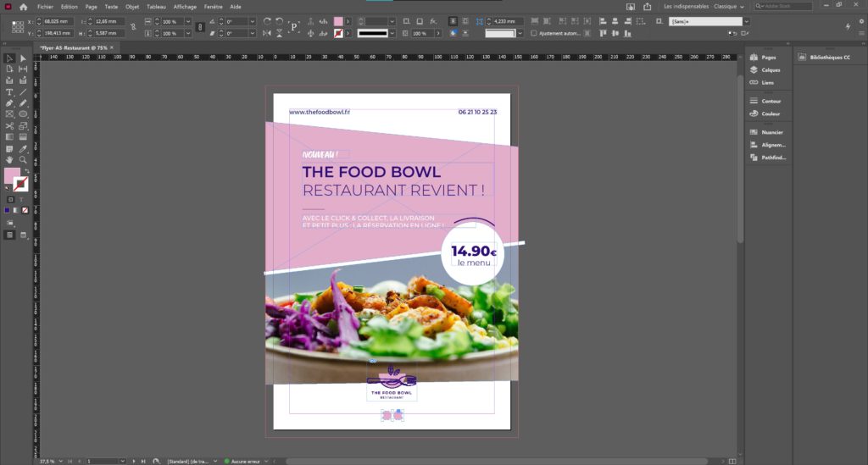Enable the Ajustement automatique checkbox
The width and height of the screenshot is (868, 465).
click(x=534, y=33)
